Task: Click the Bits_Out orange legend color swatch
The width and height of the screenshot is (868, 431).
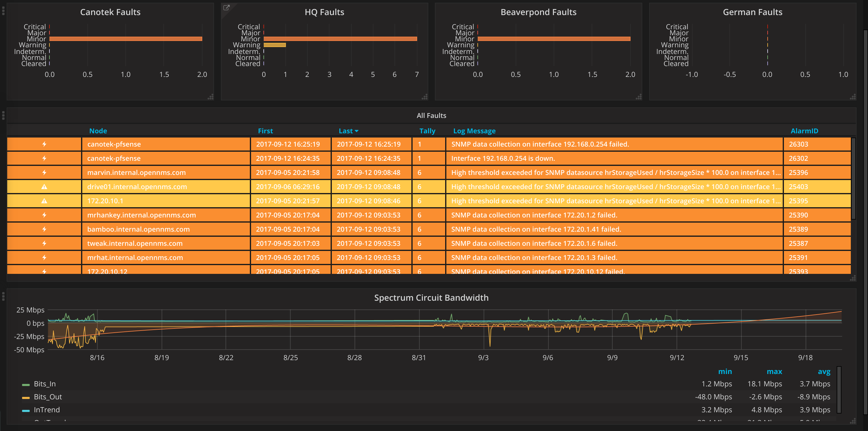Action: (26, 398)
